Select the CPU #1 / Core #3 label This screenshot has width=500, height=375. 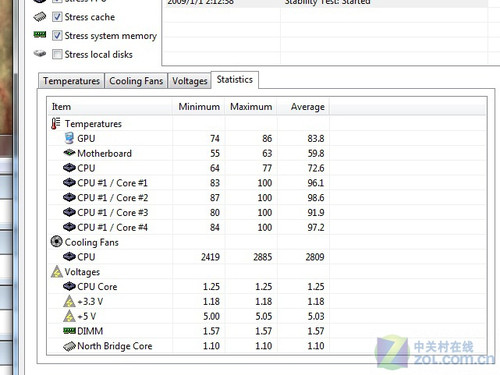click(113, 213)
